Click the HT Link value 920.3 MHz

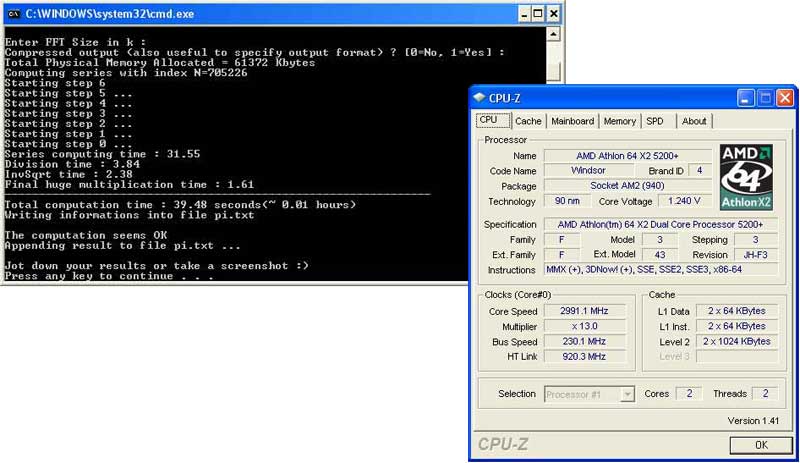pos(584,356)
